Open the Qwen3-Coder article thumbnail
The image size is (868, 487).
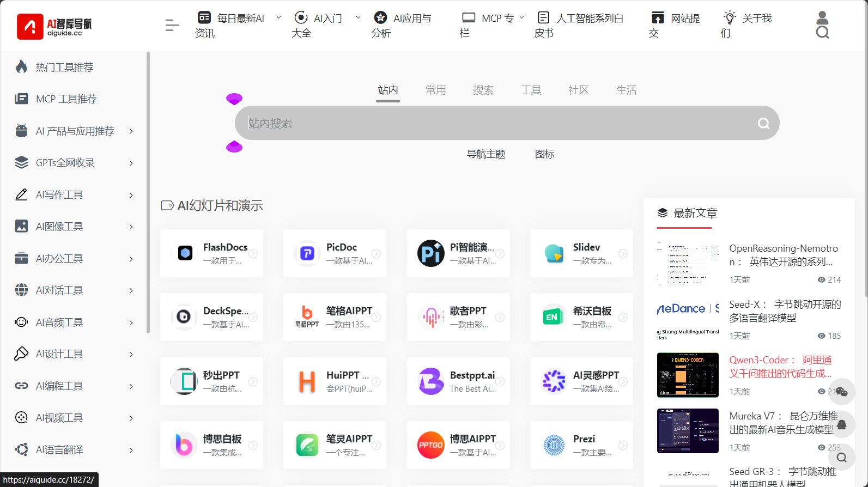[x=688, y=375]
